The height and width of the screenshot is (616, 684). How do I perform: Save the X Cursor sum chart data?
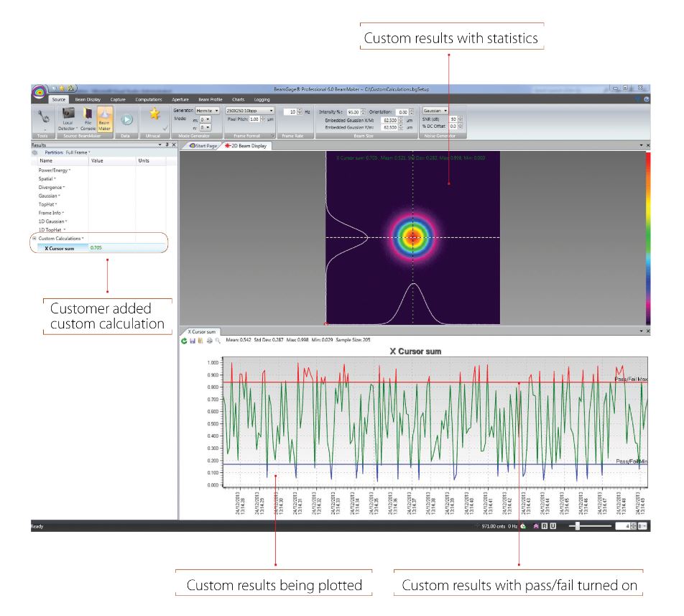click(x=192, y=339)
